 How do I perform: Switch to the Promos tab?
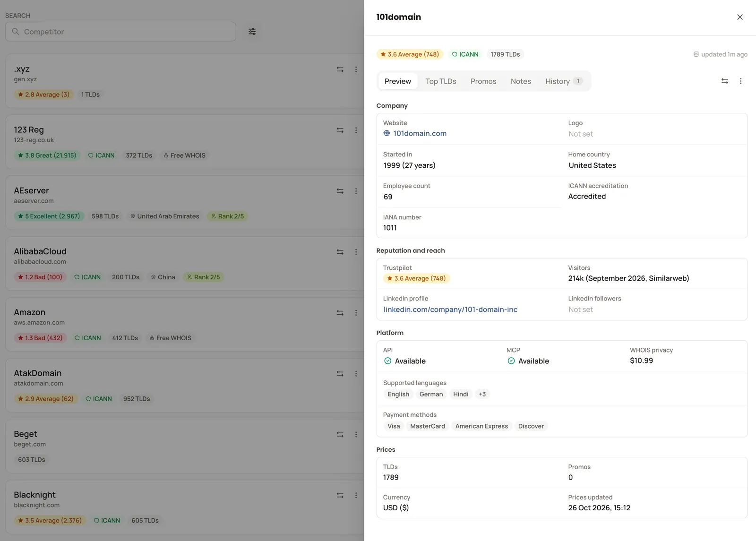click(483, 81)
